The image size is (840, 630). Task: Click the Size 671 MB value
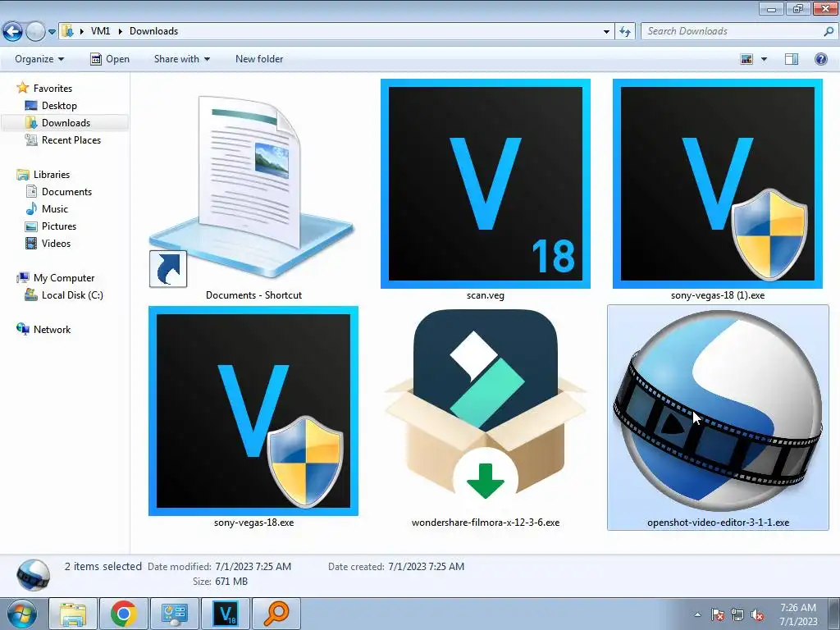pyautogui.click(x=231, y=582)
